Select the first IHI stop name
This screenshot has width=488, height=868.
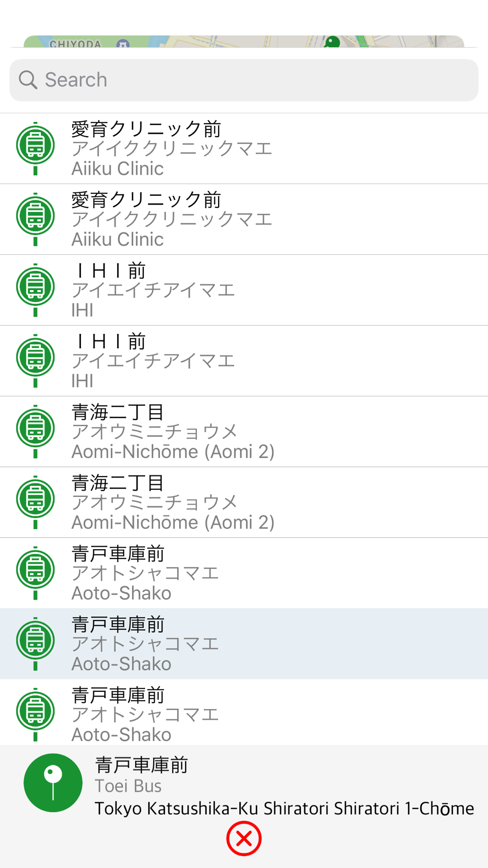[108, 270]
